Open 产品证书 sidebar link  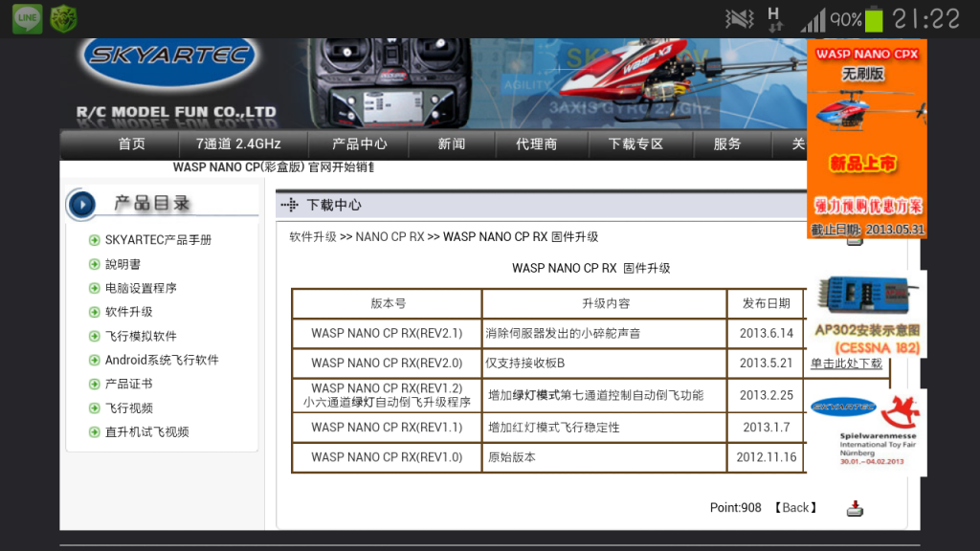129,384
